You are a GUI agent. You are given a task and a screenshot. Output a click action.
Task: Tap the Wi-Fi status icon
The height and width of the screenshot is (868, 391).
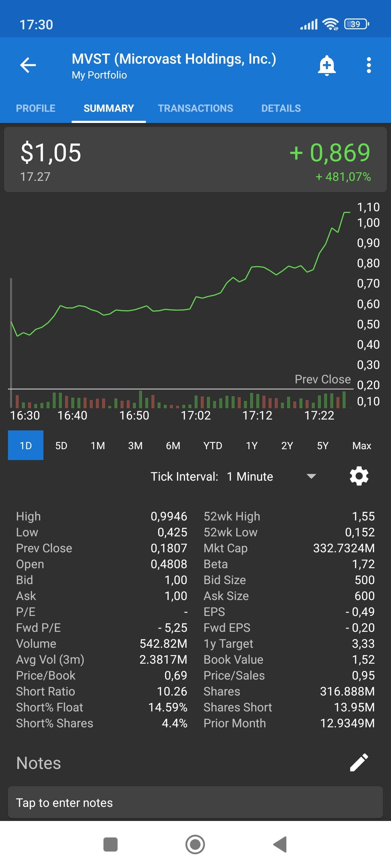pos(331,24)
